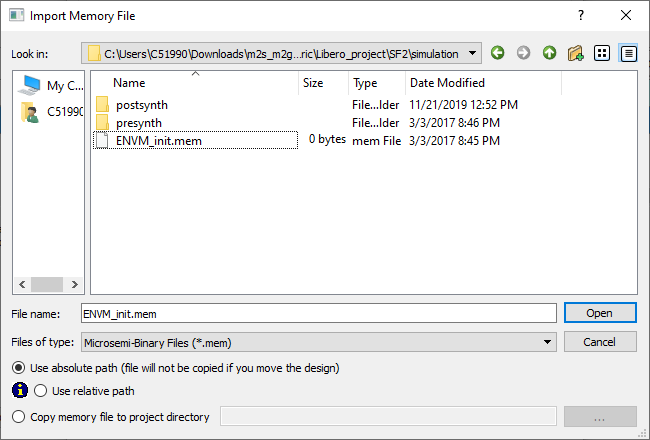The height and width of the screenshot is (440, 650).
Task: Create a new folder using toolbar icon
Action: coord(575,53)
